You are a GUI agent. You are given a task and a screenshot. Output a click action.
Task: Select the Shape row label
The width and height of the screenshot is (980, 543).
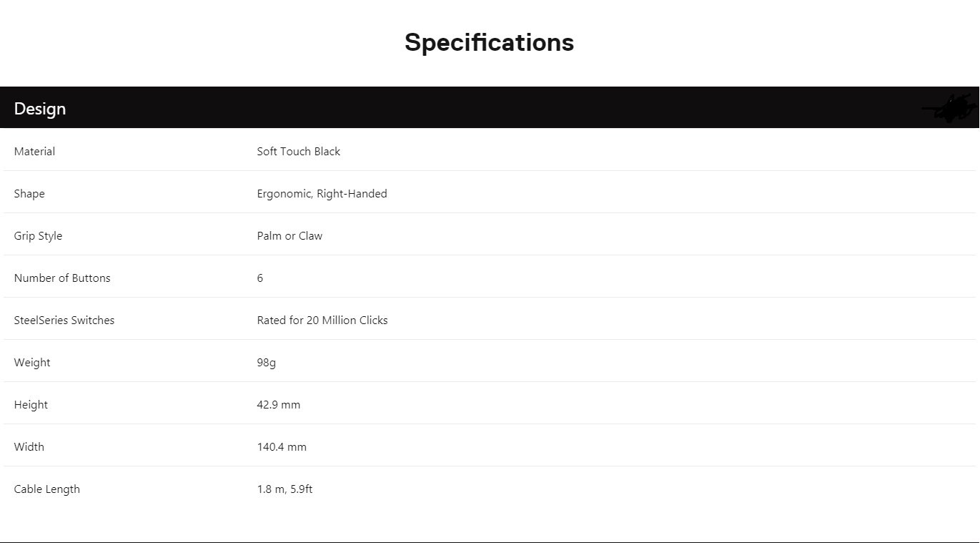click(x=29, y=194)
